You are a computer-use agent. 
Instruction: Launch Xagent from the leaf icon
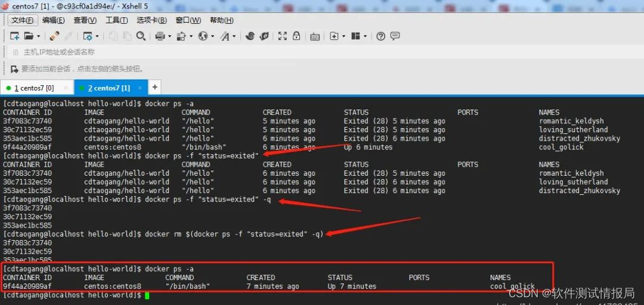264,36
